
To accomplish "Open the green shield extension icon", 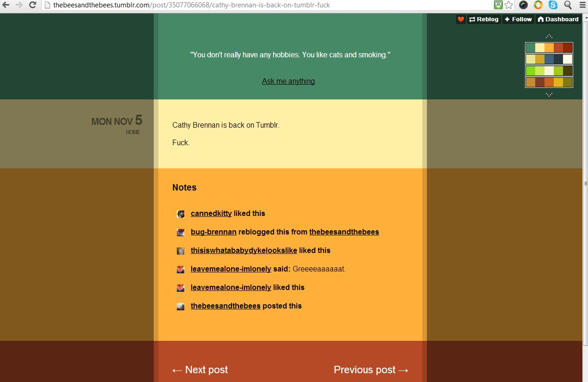I will tap(498, 5).
